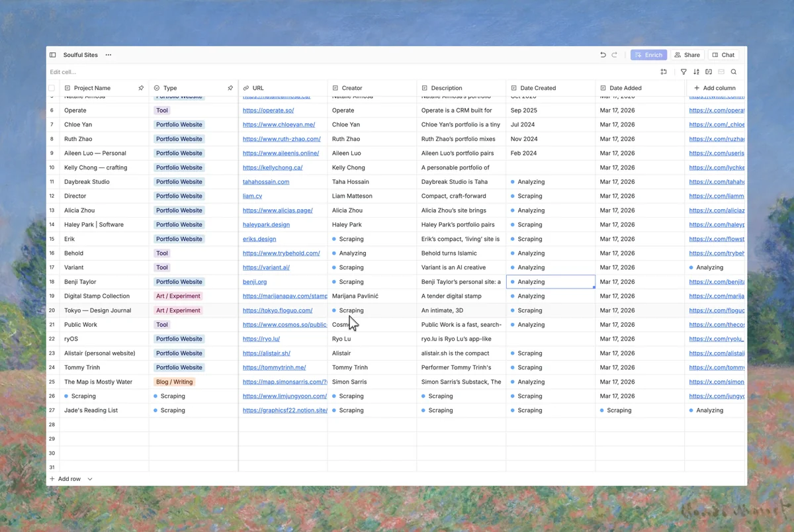Click the Enrich button
794x532 pixels.
pos(648,55)
